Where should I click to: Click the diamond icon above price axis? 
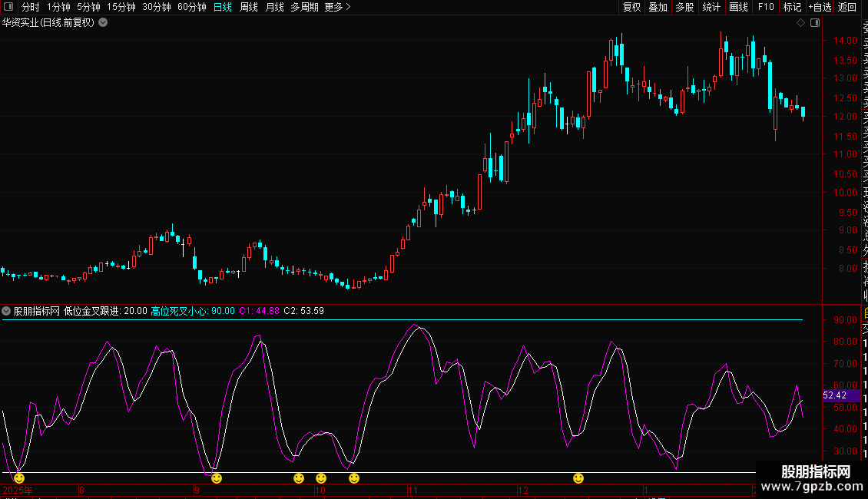click(x=800, y=23)
